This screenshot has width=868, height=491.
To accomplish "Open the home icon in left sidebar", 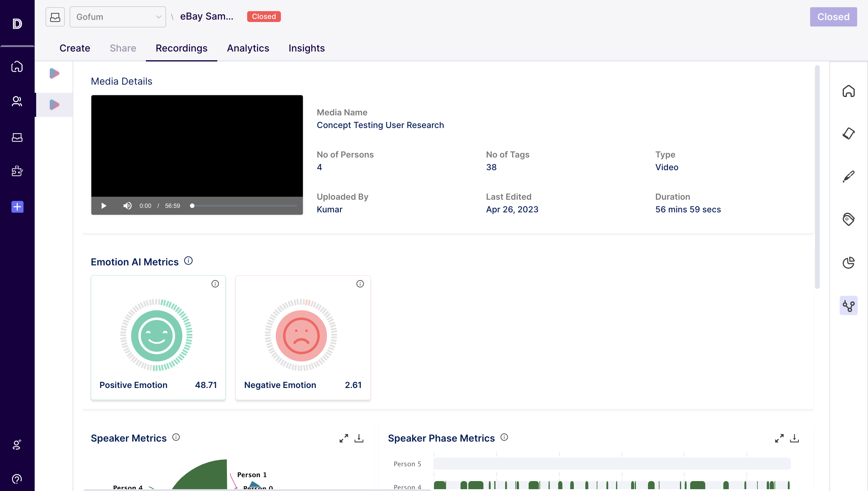I will coord(17,67).
